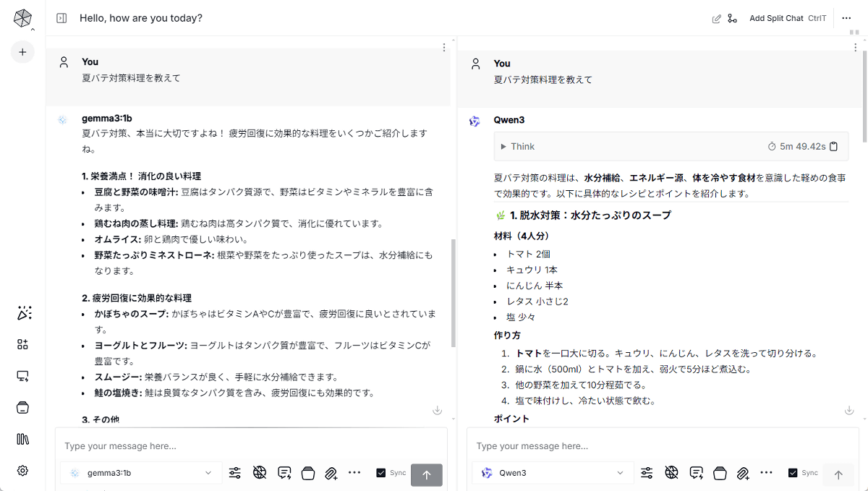868x491 pixels.
Task: Copy the Qwen3 thinking block with clipboard icon
Action: coord(834,147)
